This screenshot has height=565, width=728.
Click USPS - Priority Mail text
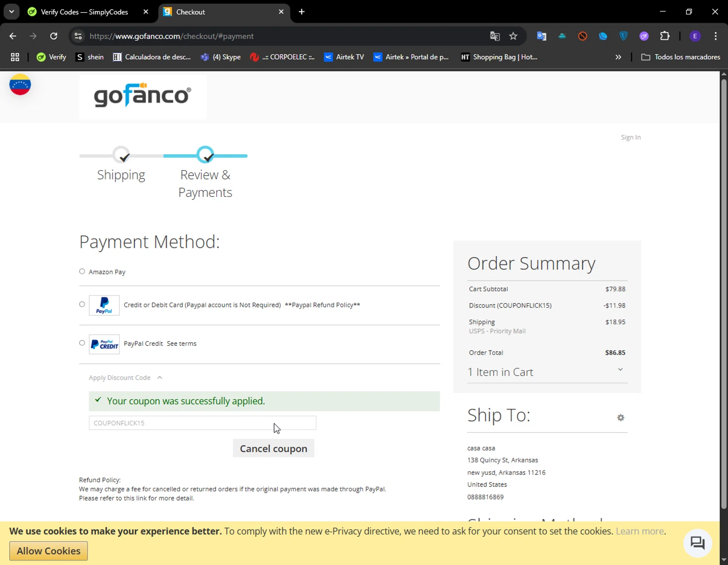497,331
